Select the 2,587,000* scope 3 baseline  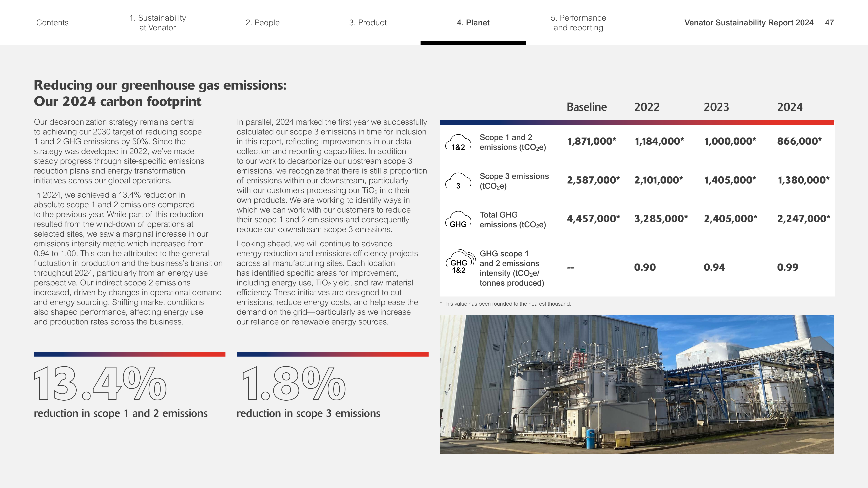point(593,180)
